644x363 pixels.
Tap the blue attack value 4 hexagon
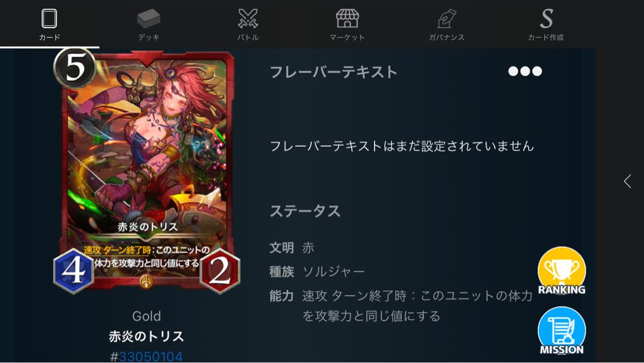click(x=73, y=271)
